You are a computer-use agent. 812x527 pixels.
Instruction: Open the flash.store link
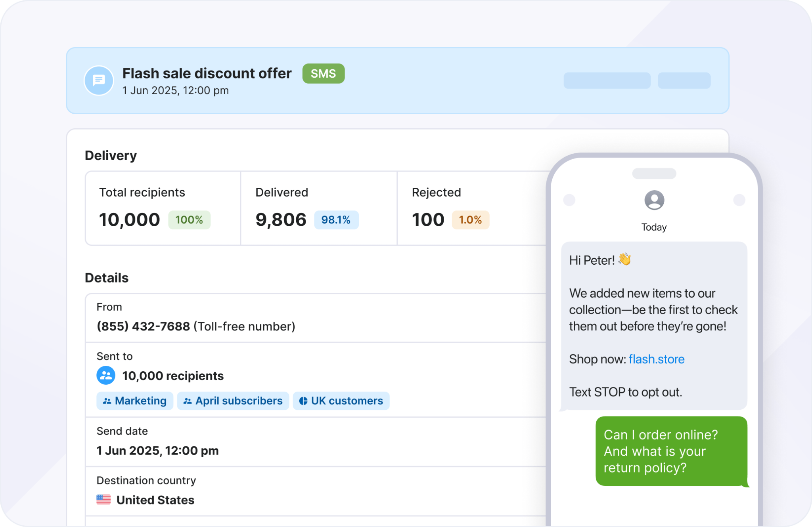click(x=657, y=359)
